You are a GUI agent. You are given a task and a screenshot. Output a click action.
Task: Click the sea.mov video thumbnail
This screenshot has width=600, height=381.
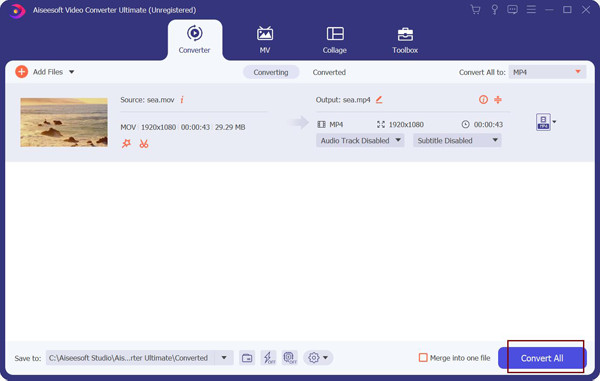click(x=64, y=122)
